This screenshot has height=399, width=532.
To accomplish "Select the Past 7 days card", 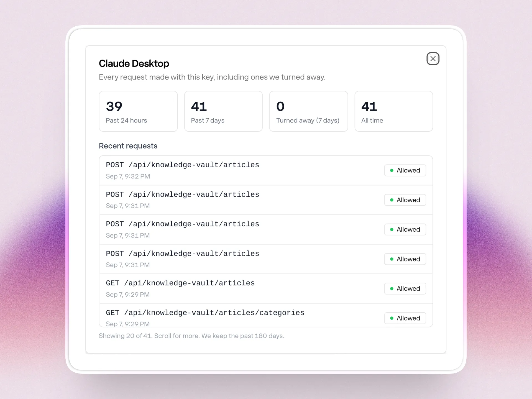I will [223, 111].
